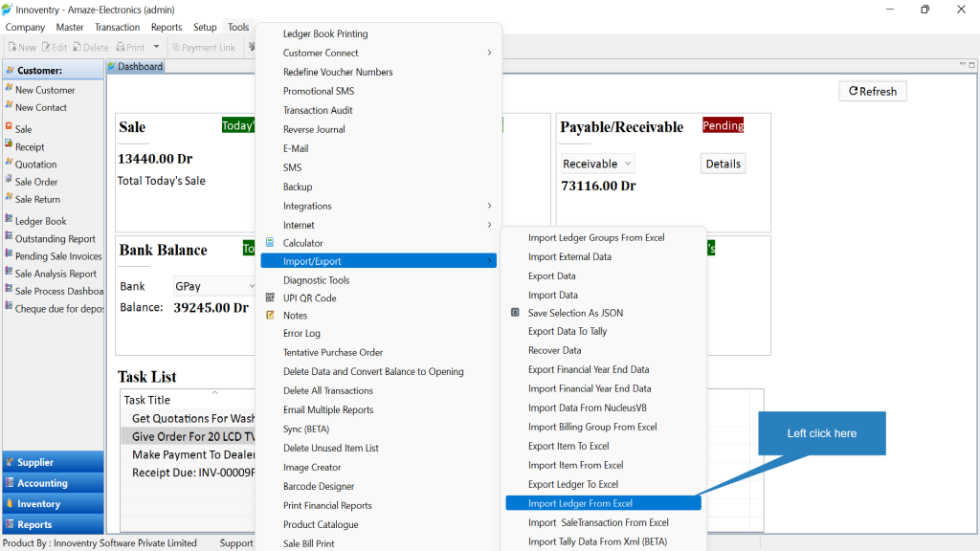Open the Reports menu
Viewport: 980px width, 551px height.
pyautogui.click(x=167, y=28)
